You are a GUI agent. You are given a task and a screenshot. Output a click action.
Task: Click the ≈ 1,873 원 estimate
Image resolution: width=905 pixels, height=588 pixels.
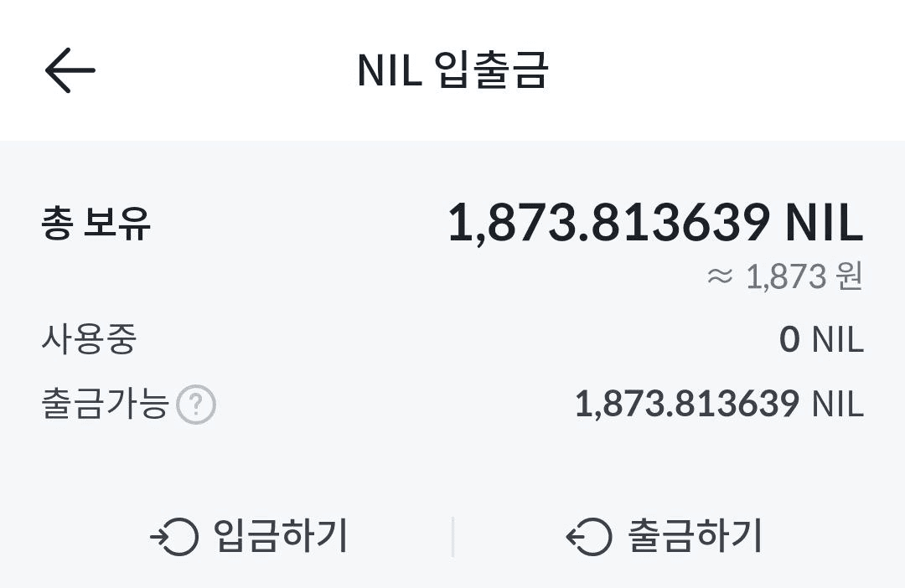tap(784, 276)
